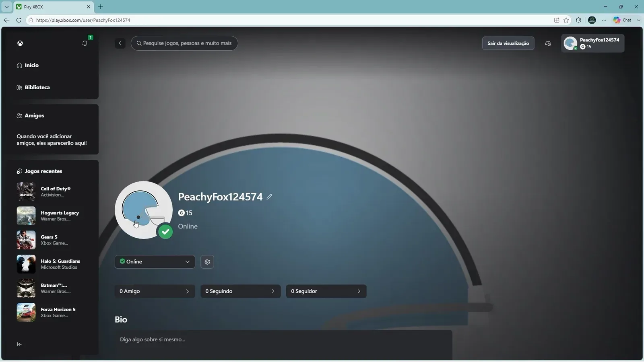Click the back arrow beside search

pos(120,43)
